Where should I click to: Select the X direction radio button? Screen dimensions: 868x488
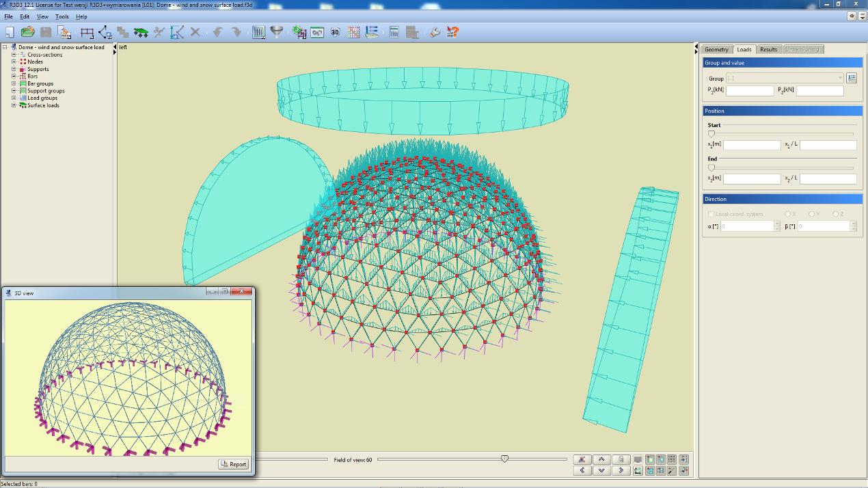[788, 214]
